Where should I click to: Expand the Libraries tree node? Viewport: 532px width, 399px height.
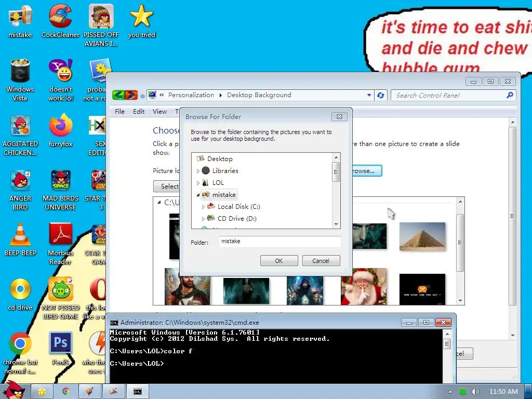[198, 171]
